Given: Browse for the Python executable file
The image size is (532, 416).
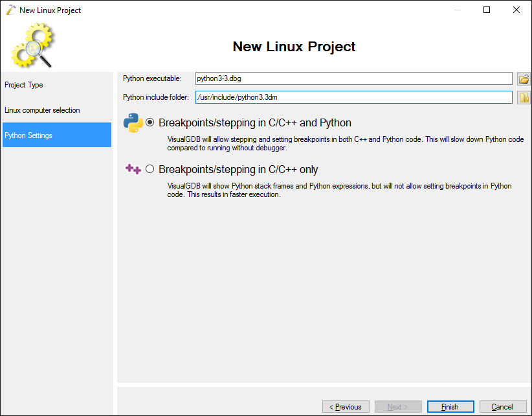Looking at the screenshot, I should (x=524, y=79).
